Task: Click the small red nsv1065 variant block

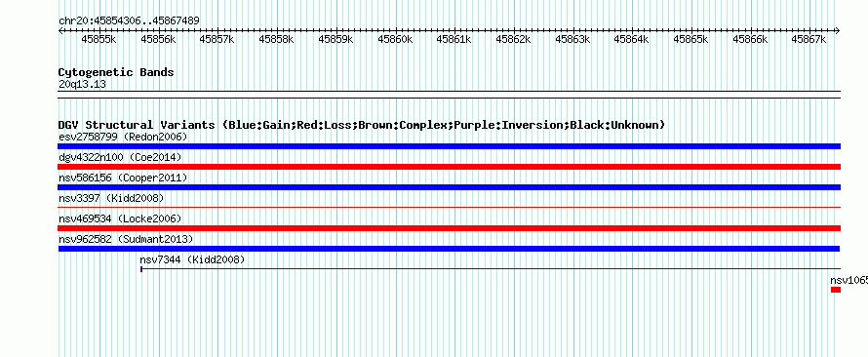Action: (836, 290)
